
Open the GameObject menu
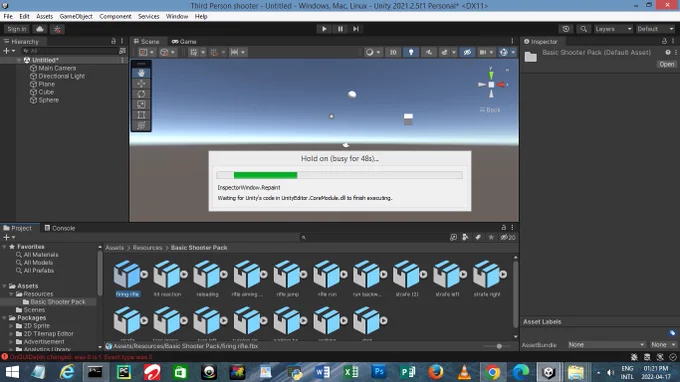coord(76,16)
